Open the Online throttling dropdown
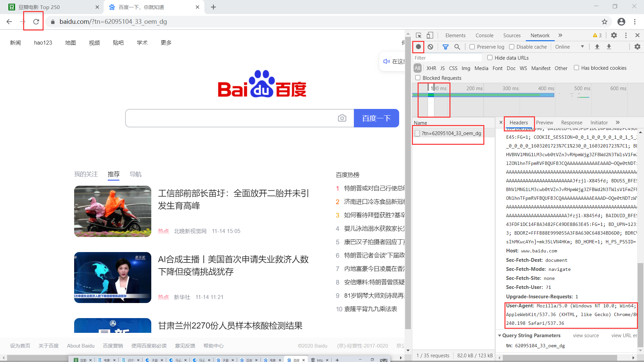This screenshot has height=362, width=644. pyautogui.click(x=569, y=47)
